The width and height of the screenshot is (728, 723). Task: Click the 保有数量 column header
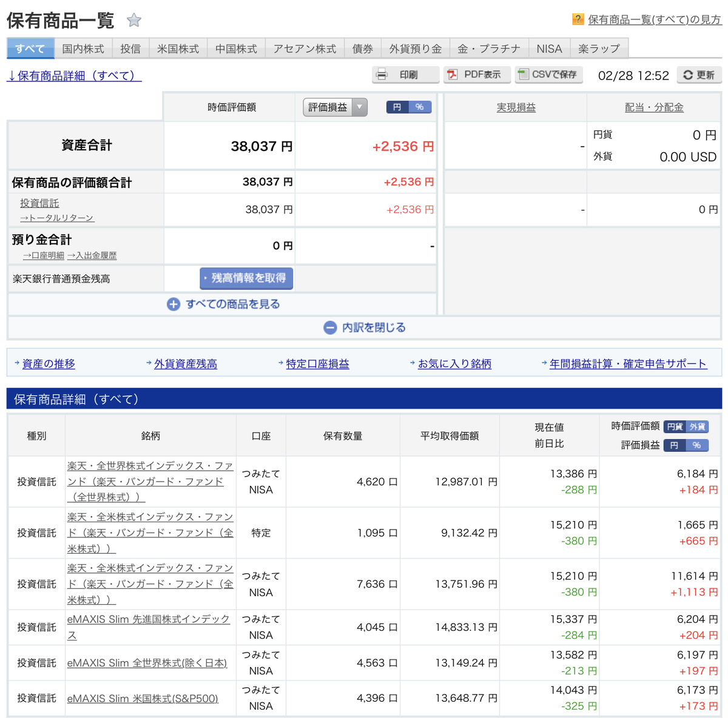coord(343,436)
